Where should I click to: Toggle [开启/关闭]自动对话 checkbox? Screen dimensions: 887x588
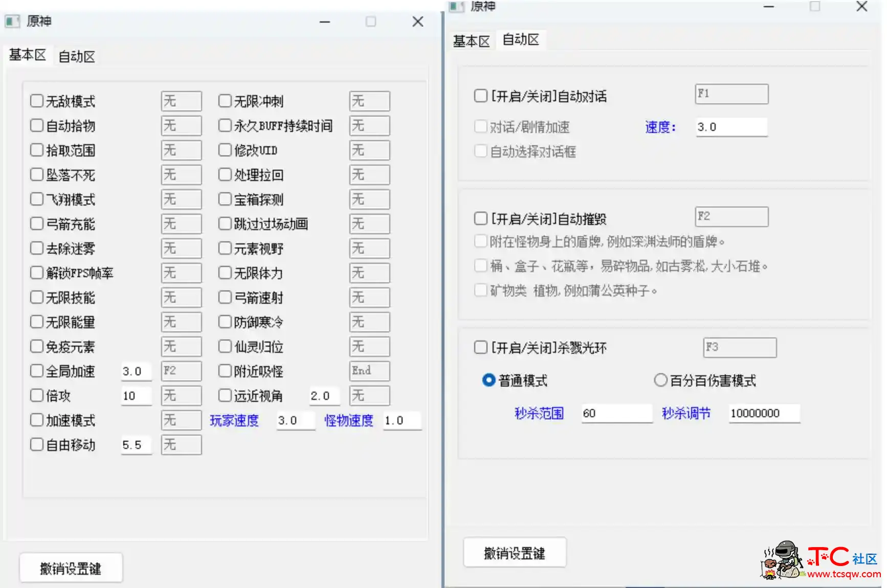(481, 96)
